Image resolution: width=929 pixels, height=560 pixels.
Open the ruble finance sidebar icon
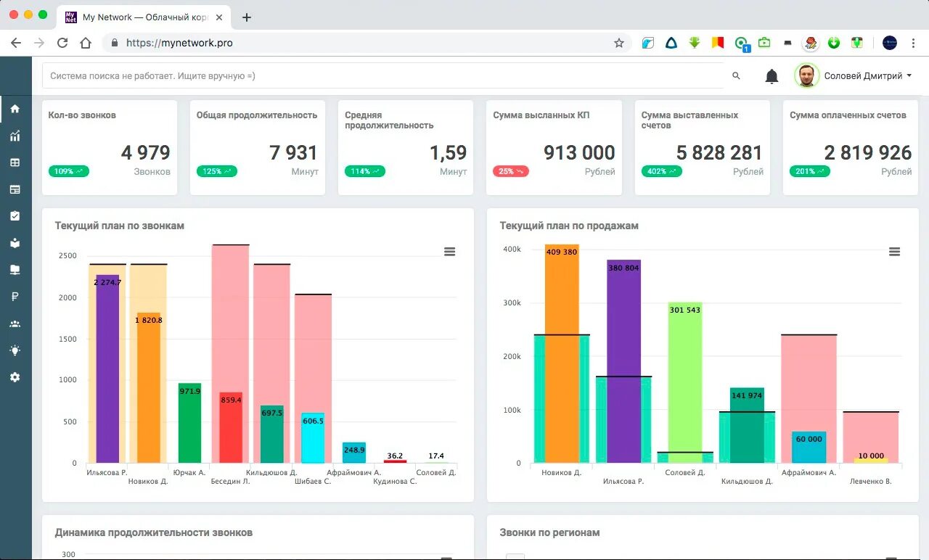[x=15, y=297]
